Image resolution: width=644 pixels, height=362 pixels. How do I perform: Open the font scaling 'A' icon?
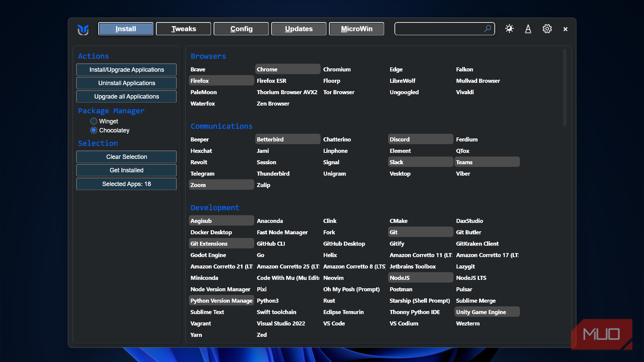click(528, 29)
